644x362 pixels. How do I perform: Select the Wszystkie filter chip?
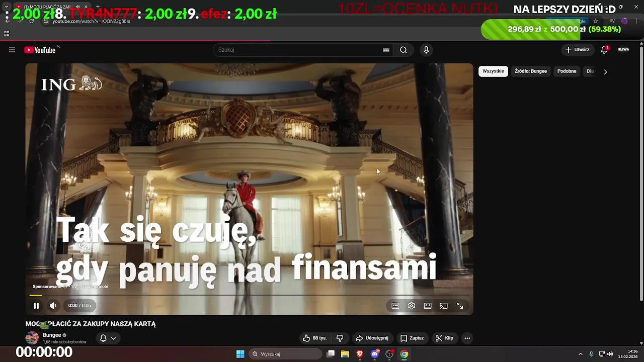click(493, 71)
